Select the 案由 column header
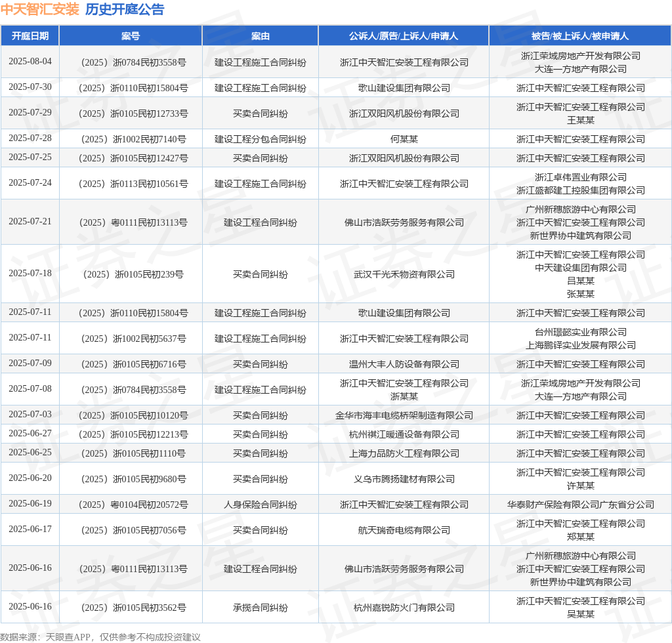 (260, 36)
